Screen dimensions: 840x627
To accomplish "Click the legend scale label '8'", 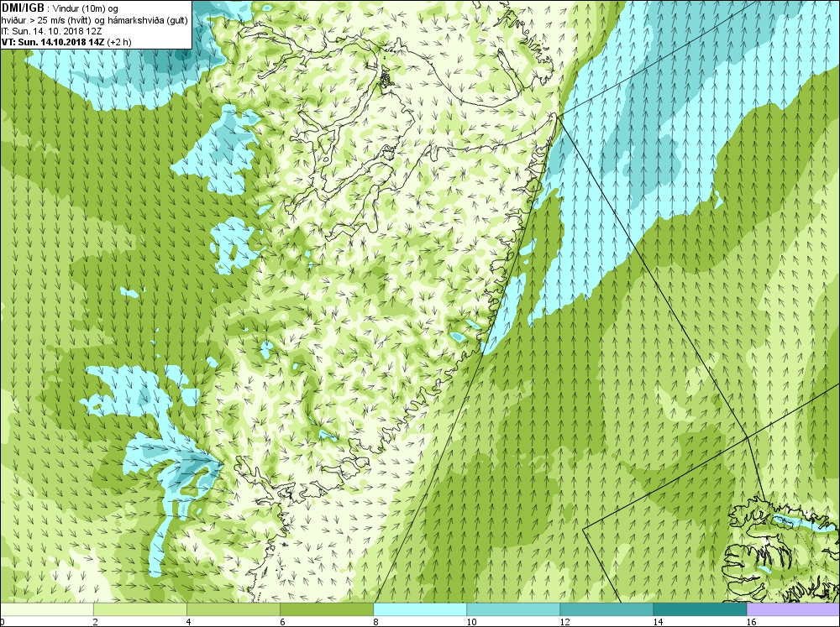I will click(x=376, y=622).
